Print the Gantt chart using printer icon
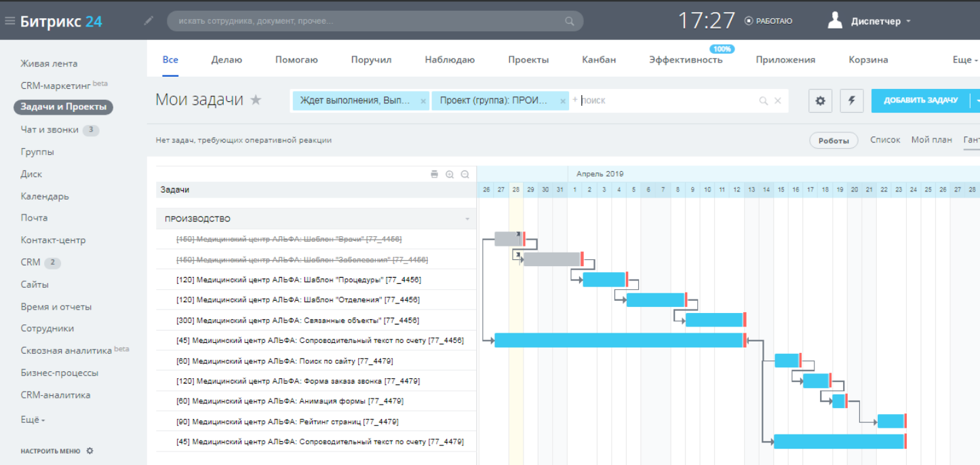Viewport: 980px width, 465px height. pyautogui.click(x=434, y=174)
